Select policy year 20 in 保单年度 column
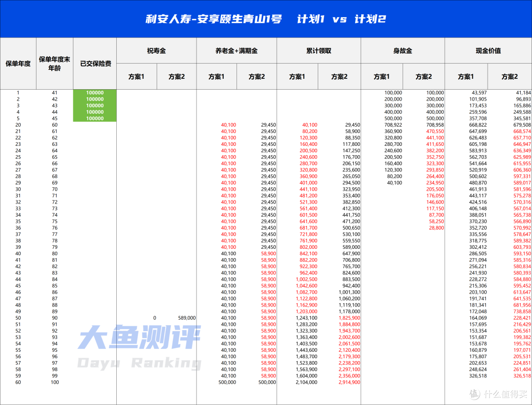 18,125
